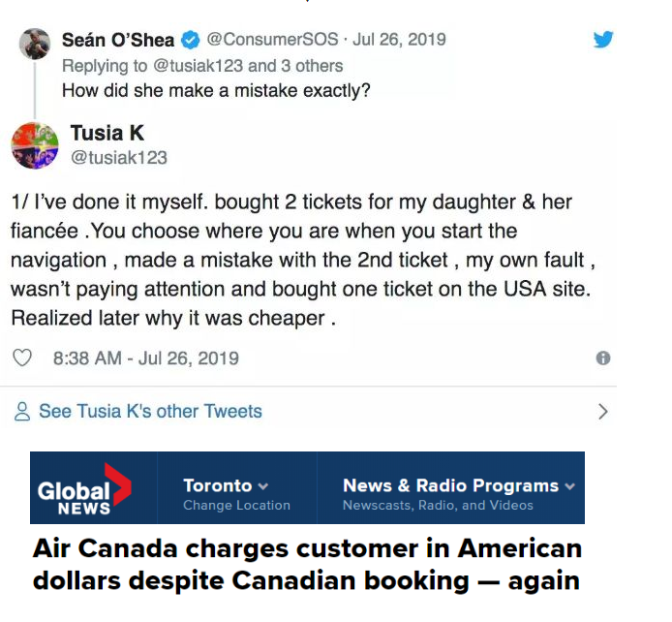
Task: Click the @tusiak123 username handle
Action: coord(120,157)
